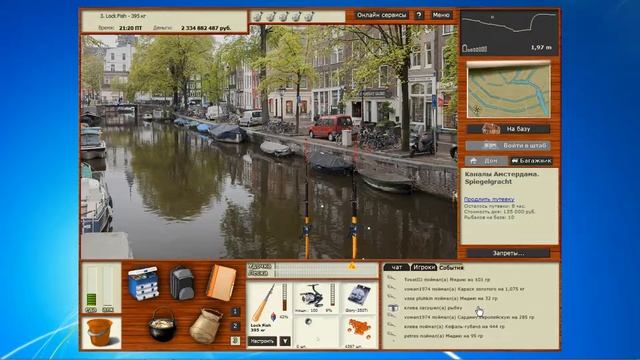Click the money amount 2 334 882 487 руб.
Screen dimensions: 640x360
206,28
